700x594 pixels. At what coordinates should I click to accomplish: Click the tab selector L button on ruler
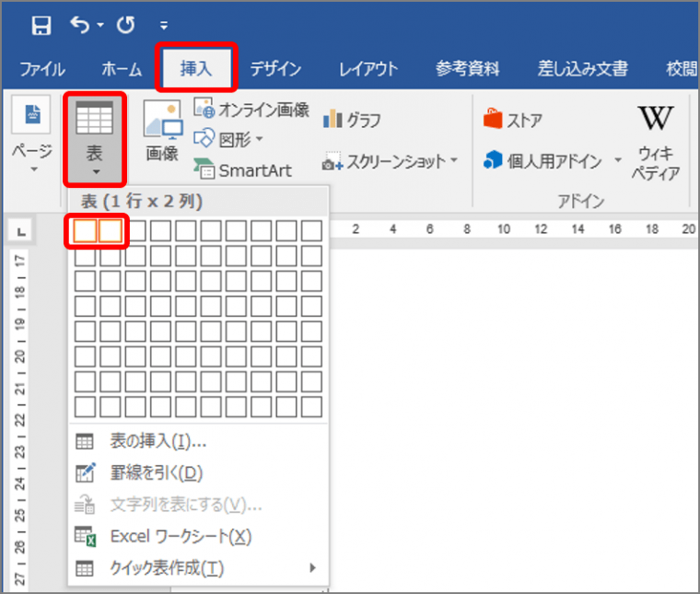click(x=20, y=231)
